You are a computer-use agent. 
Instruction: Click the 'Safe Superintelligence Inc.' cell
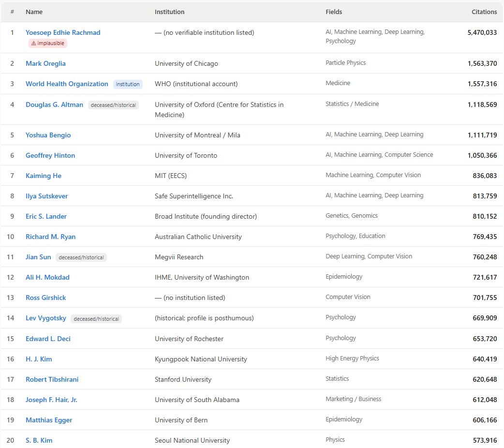point(194,196)
